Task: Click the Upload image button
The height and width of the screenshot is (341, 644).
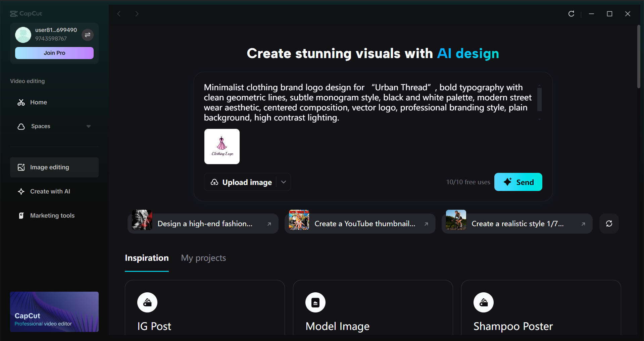Action: [x=241, y=182]
